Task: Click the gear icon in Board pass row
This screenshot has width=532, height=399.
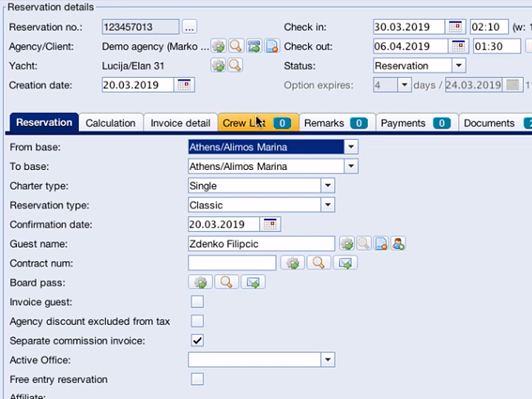Action: coord(200,282)
